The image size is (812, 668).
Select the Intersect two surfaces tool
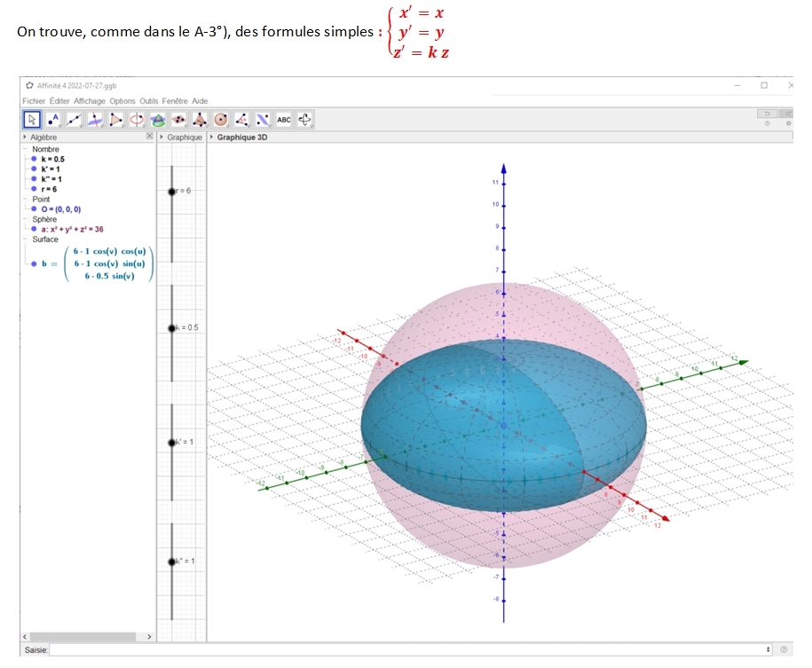[x=158, y=120]
